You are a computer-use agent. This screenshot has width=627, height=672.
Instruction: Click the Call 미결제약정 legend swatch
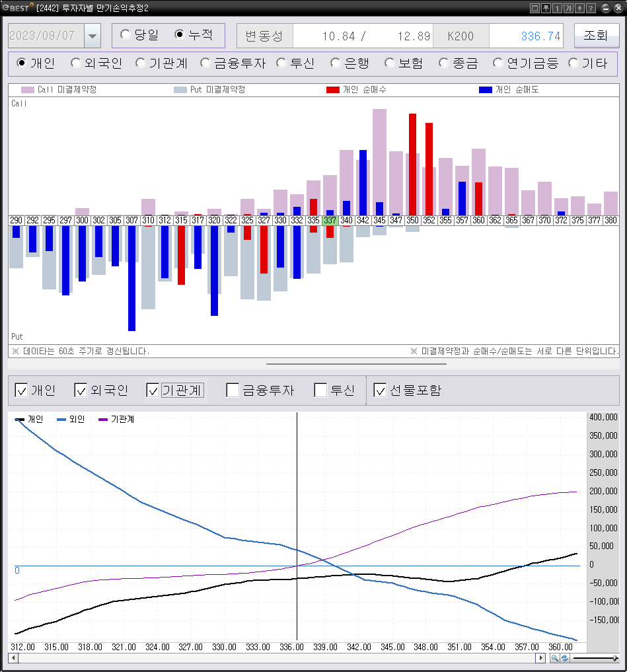coord(28,90)
